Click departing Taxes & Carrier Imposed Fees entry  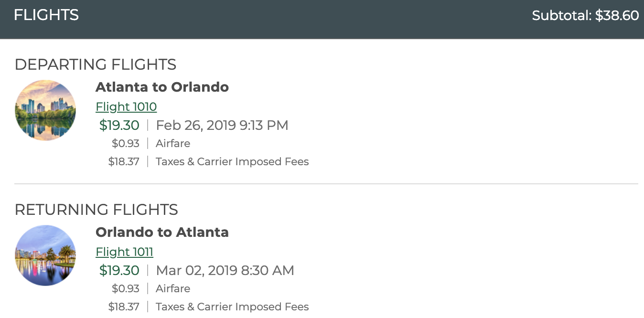pyautogui.click(x=232, y=161)
